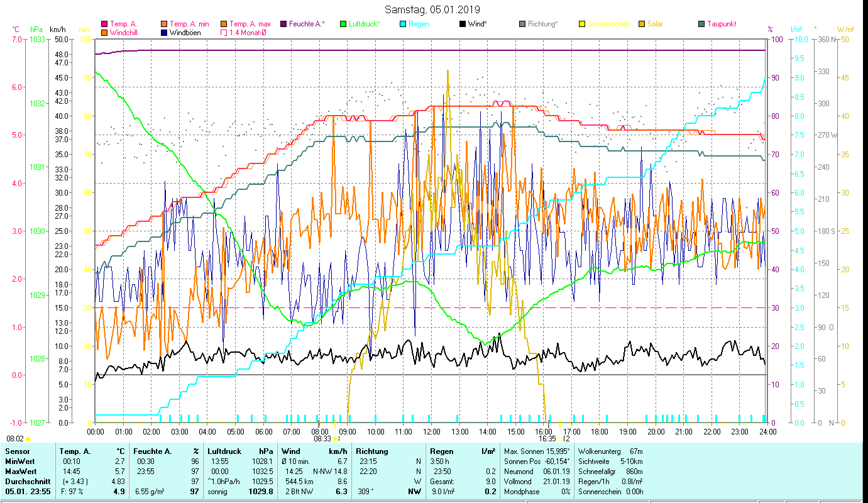
Task: Click the Temp. A. min legend label
Action: click(x=189, y=25)
